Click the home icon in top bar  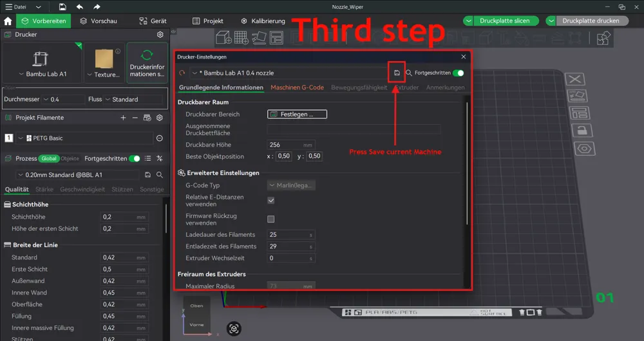pos(8,21)
